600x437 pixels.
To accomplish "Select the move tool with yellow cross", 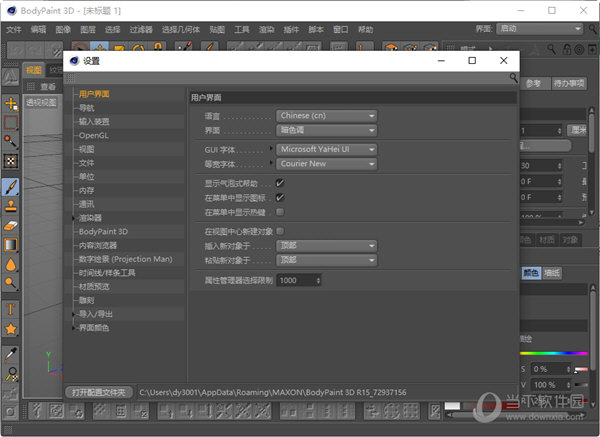I will tap(11, 103).
